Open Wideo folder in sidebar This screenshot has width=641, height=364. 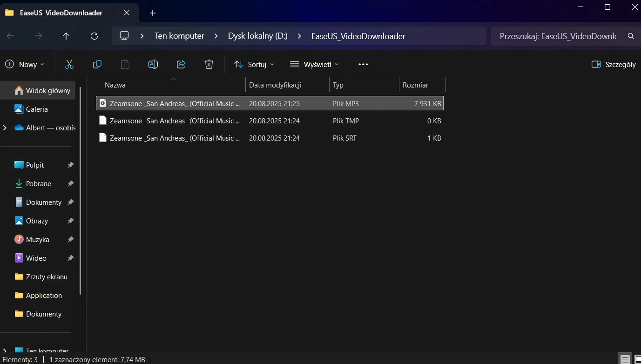click(x=37, y=258)
